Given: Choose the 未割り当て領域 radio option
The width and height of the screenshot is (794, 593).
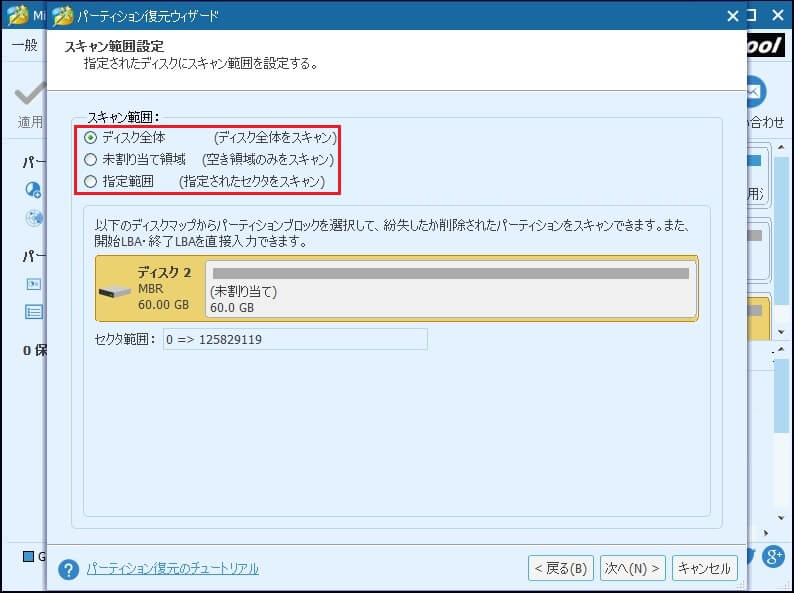Looking at the screenshot, I should coord(90,160).
